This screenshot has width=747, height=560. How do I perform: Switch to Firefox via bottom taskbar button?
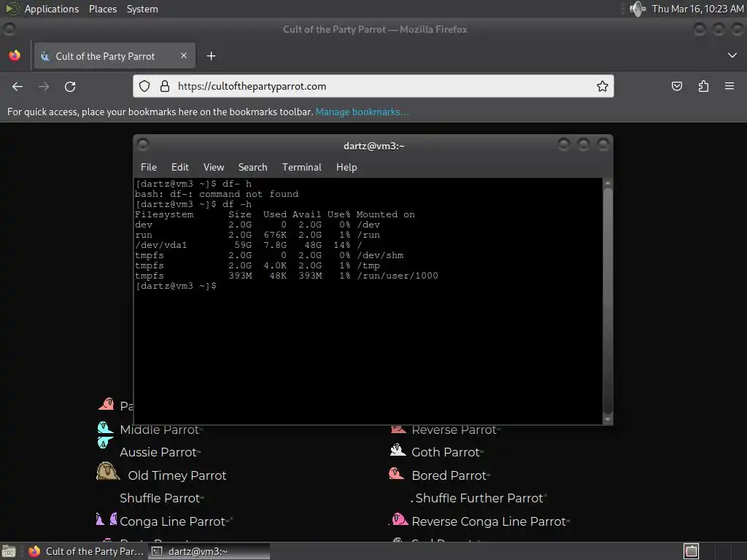[x=86, y=551]
